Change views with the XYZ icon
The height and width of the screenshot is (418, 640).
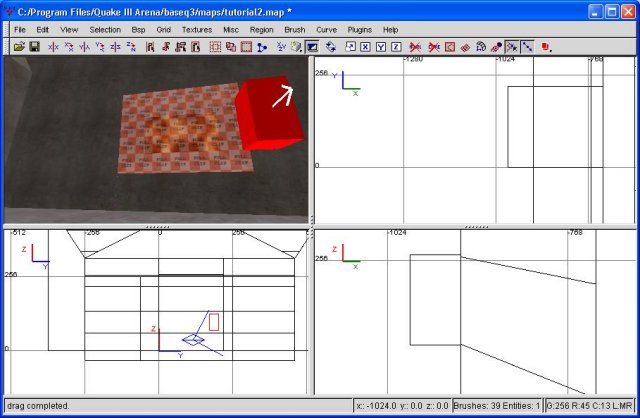pyautogui.click(x=281, y=47)
